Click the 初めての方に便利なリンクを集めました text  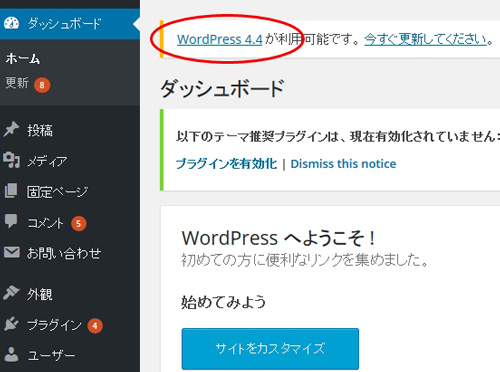(305, 260)
